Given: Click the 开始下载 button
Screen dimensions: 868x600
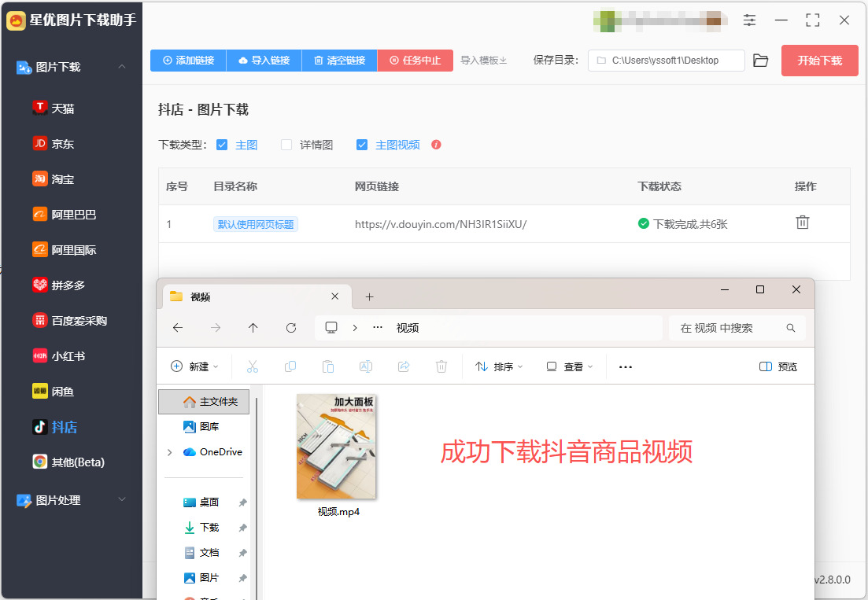Looking at the screenshot, I should pos(820,61).
